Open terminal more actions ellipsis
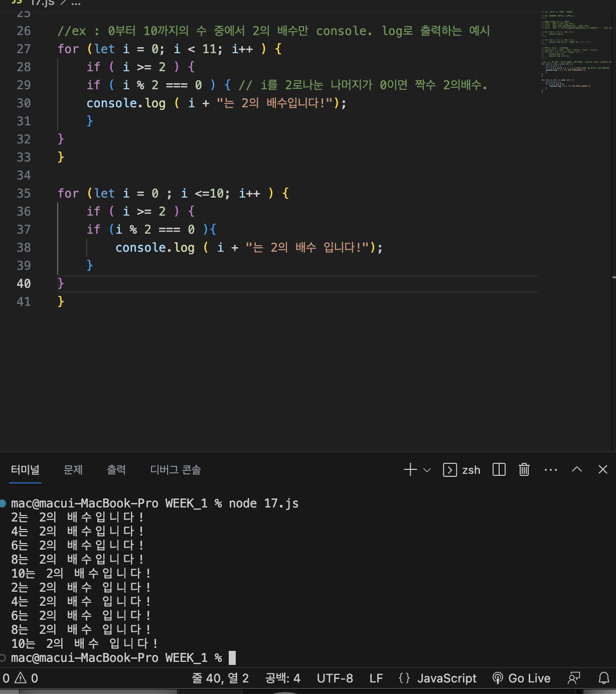This screenshot has height=694, width=616. tap(551, 470)
